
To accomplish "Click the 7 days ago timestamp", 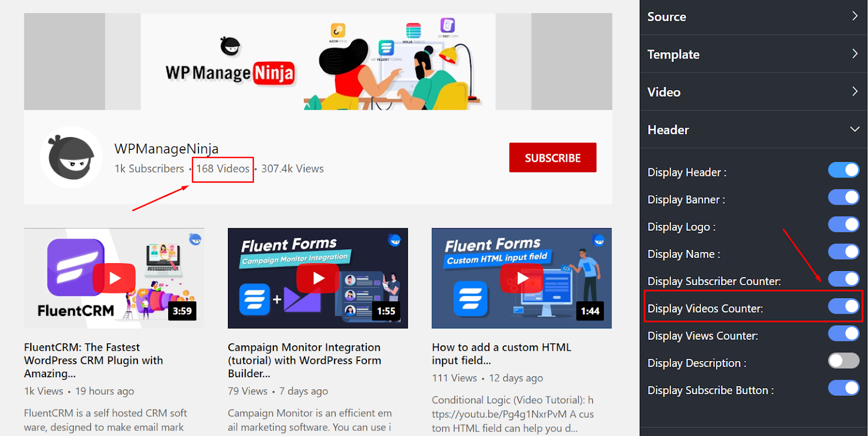I will point(304,391).
